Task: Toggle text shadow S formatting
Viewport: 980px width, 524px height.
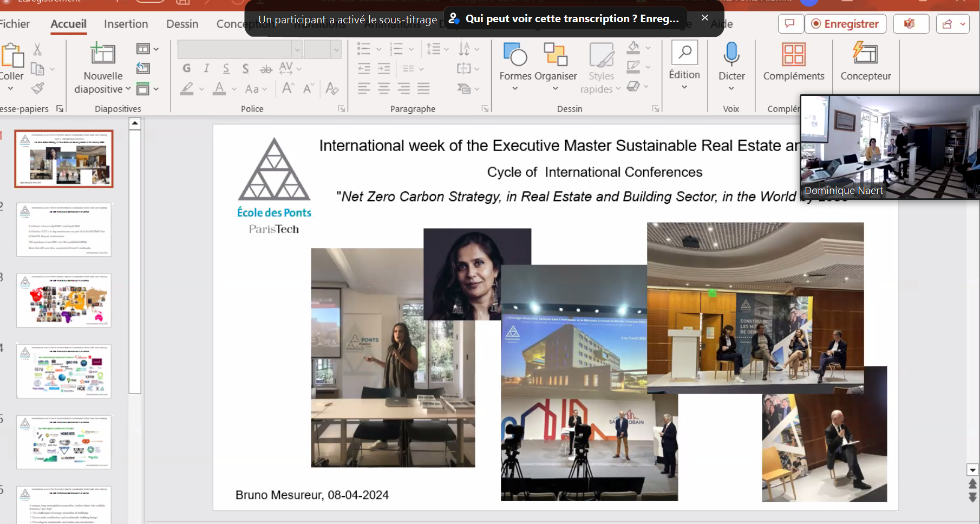Action: pyautogui.click(x=245, y=68)
